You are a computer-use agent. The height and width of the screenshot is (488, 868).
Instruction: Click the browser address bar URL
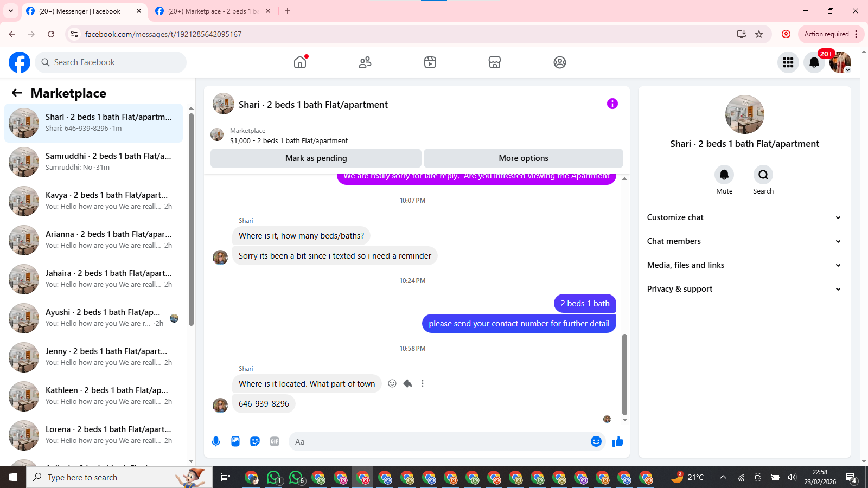click(163, 34)
